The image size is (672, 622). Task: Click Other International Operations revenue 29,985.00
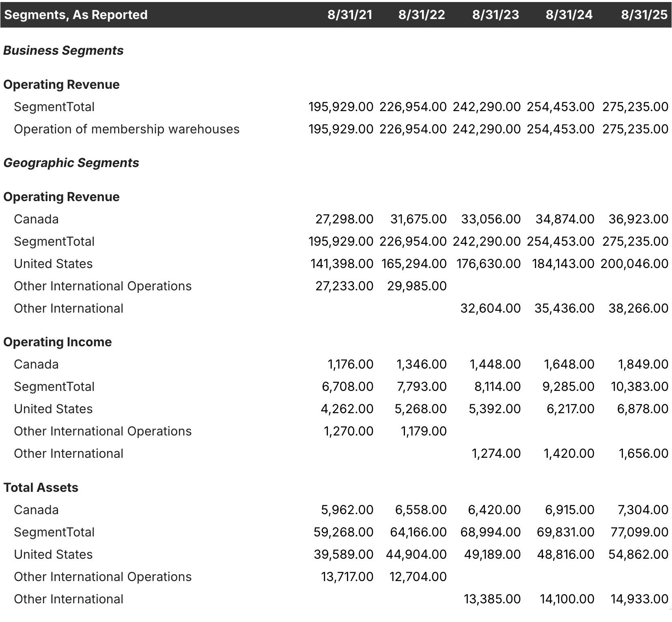pyautogui.click(x=417, y=286)
